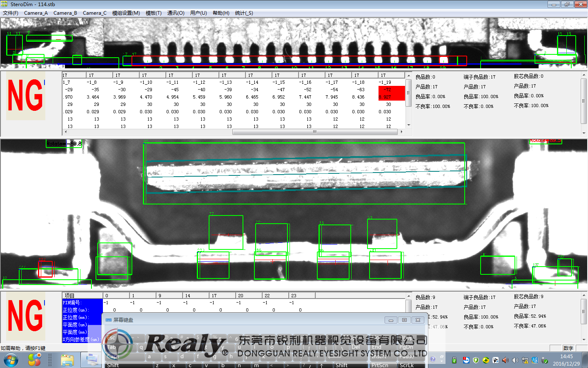The height and width of the screenshot is (368, 588).
Task: Click the top table's scroll-down arrow
Action: pyautogui.click(x=408, y=125)
